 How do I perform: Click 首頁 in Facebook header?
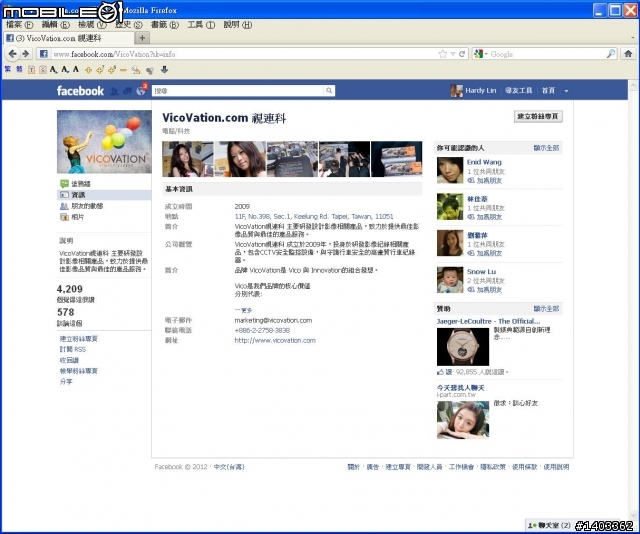(x=548, y=91)
